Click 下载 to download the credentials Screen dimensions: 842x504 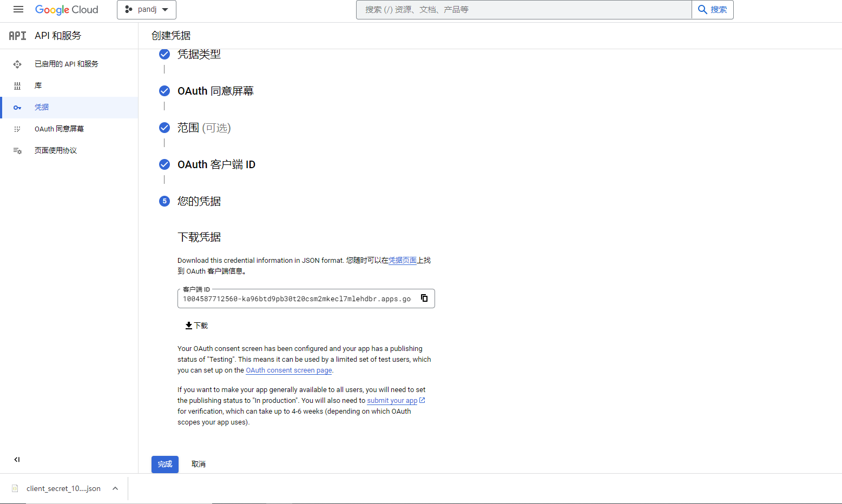196,326
